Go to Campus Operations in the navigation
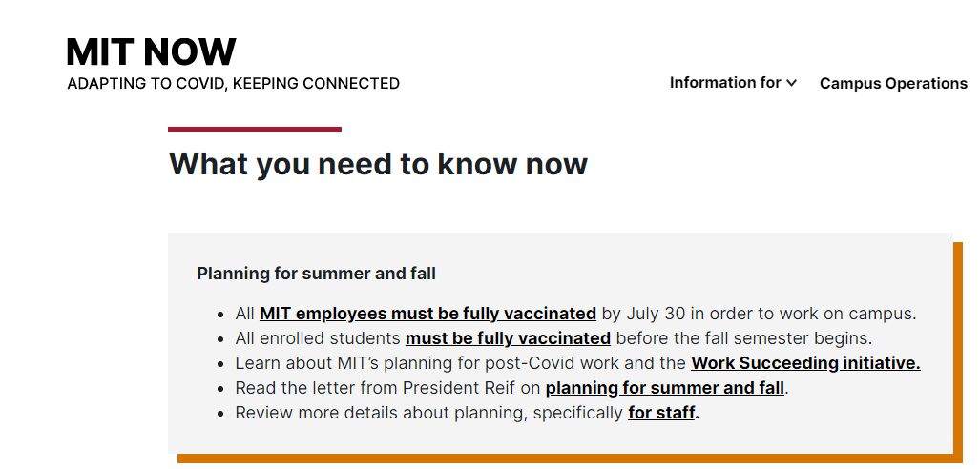This screenshot has width=980, height=469. [x=893, y=84]
